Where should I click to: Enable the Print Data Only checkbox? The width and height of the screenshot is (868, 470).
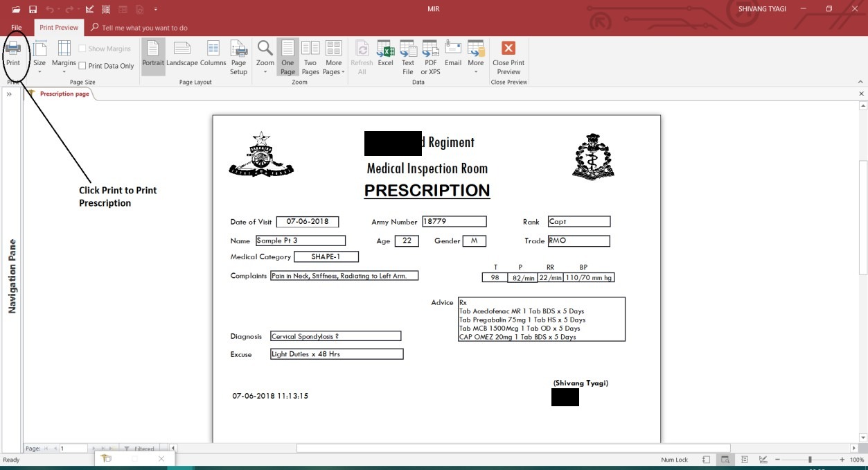[83, 67]
